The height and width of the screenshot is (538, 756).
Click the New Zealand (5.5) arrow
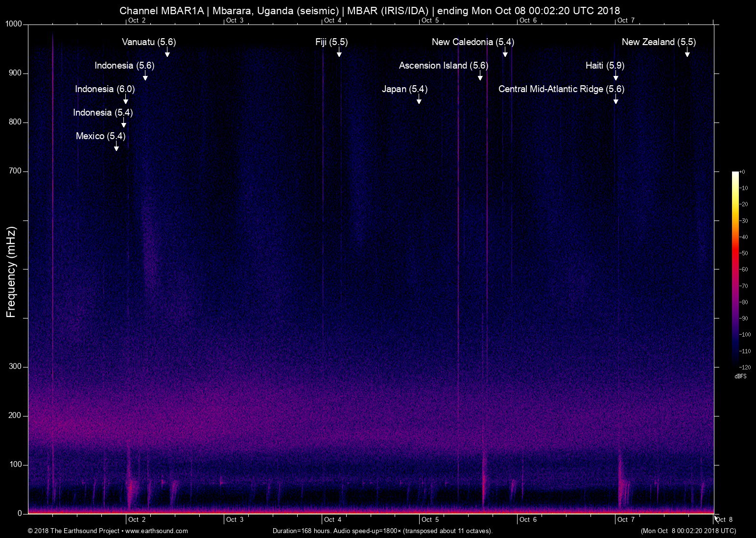pyautogui.click(x=687, y=52)
